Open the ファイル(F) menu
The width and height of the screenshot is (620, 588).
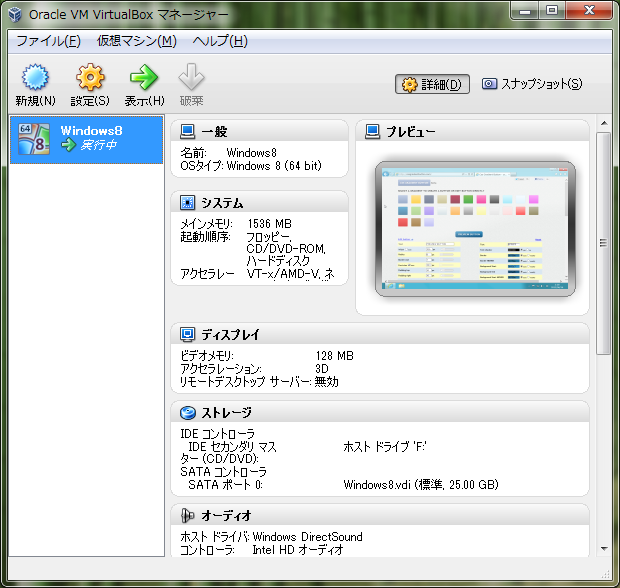pyautogui.click(x=48, y=41)
